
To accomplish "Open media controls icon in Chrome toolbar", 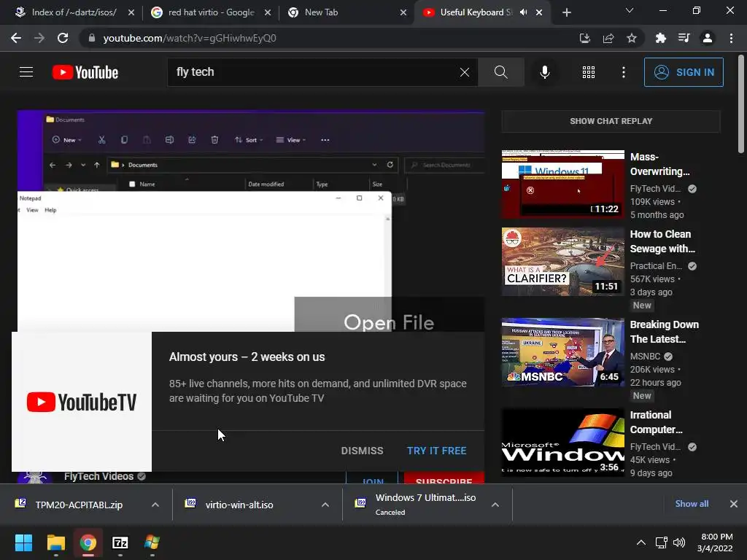I will click(x=684, y=38).
